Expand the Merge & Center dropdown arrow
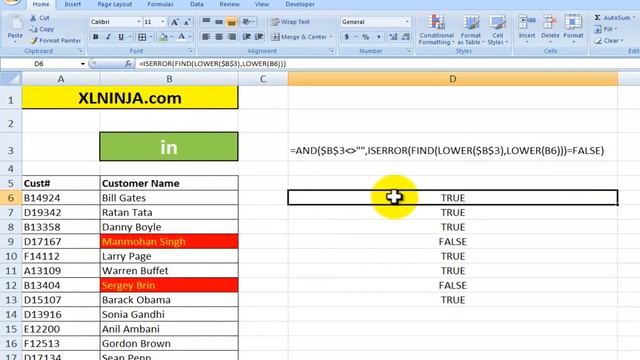Image resolution: width=640 pixels, height=360 pixels. (331, 37)
